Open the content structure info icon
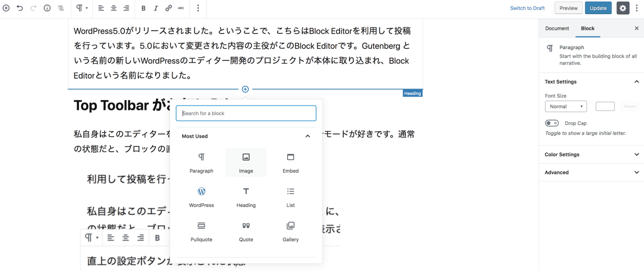Image resolution: width=644 pixels, height=271 pixels. click(47, 8)
